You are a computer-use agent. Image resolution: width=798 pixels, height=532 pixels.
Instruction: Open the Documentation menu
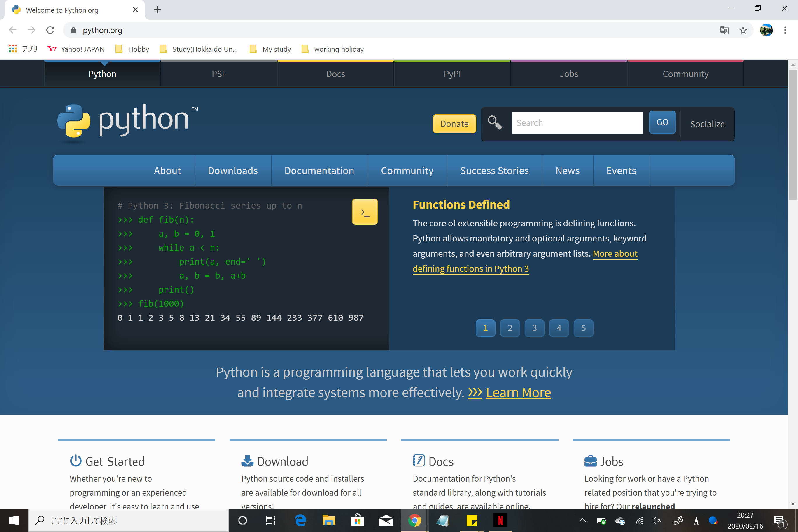click(x=319, y=171)
